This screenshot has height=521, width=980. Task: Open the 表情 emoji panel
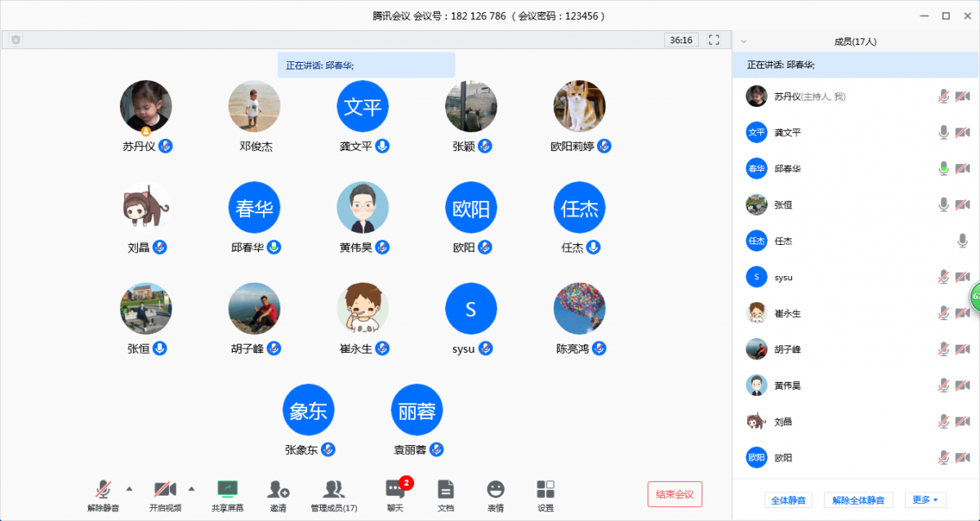click(x=496, y=494)
